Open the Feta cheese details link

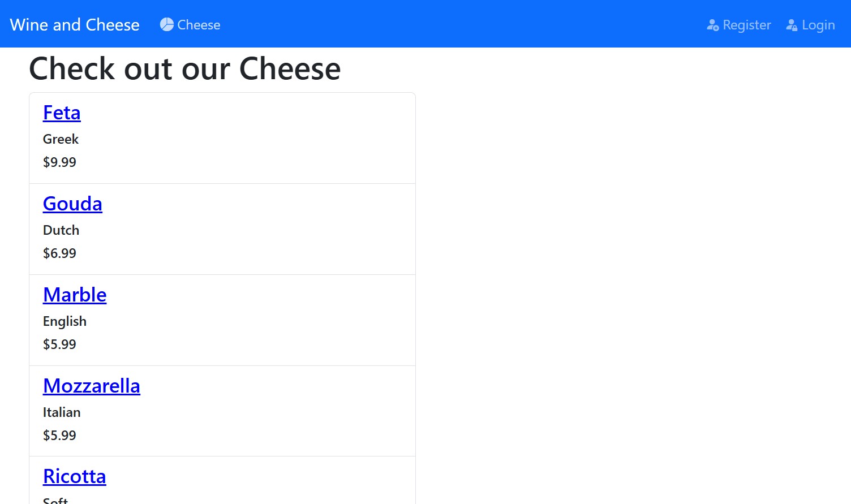click(61, 113)
